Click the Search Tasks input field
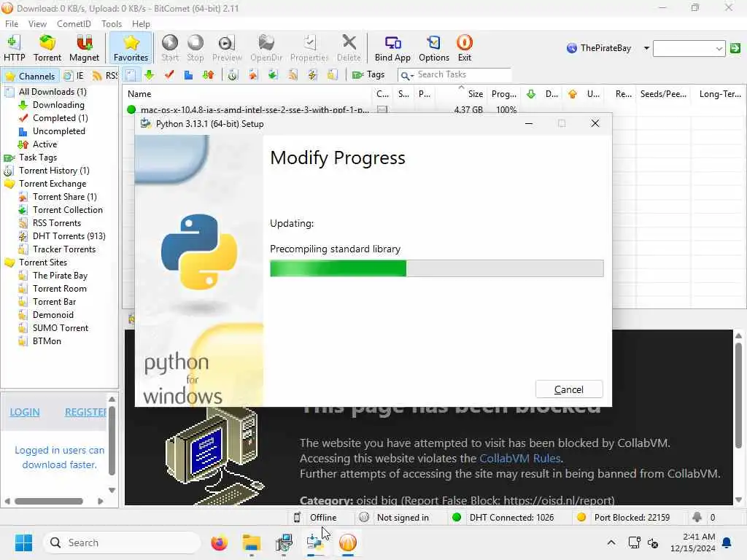Viewport: 747px width, 560px height. [x=462, y=75]
